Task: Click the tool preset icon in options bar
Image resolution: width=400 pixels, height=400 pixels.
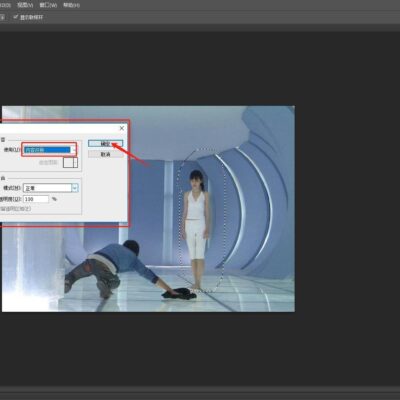Action: (2, 17)
